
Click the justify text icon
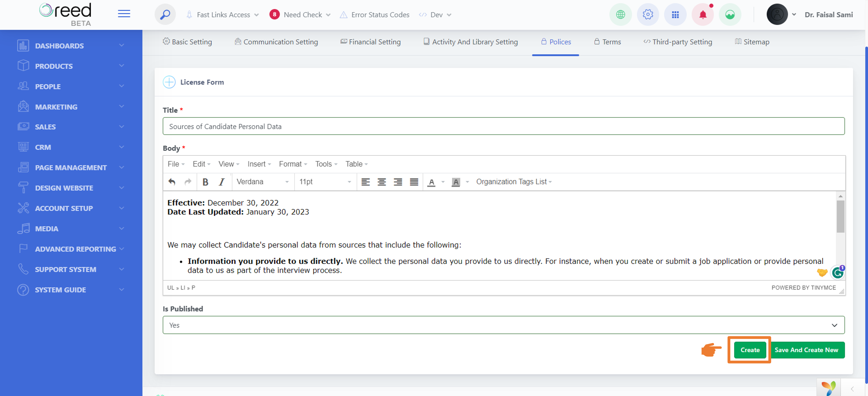[414, 182]
